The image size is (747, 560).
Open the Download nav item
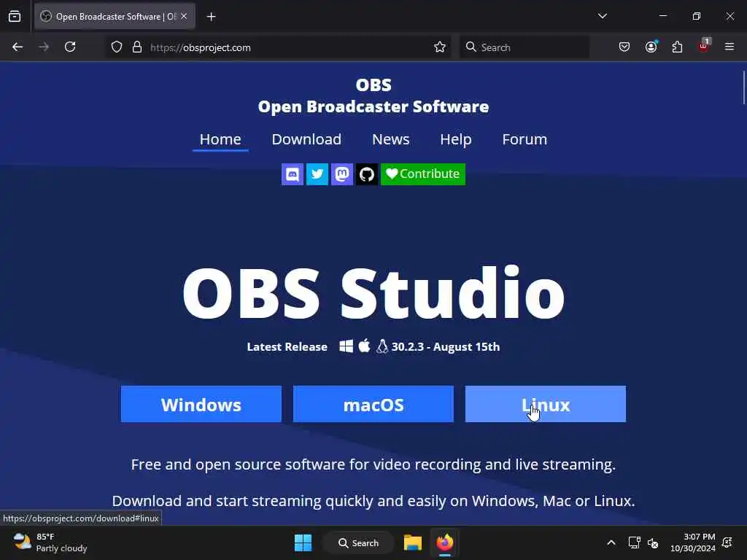tap(306, 139)
